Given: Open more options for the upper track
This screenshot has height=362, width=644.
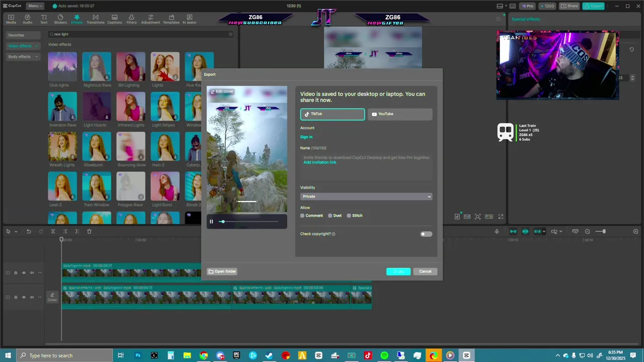Looking at the screenshot, I should pyautogui.click(x=40, y=273).
